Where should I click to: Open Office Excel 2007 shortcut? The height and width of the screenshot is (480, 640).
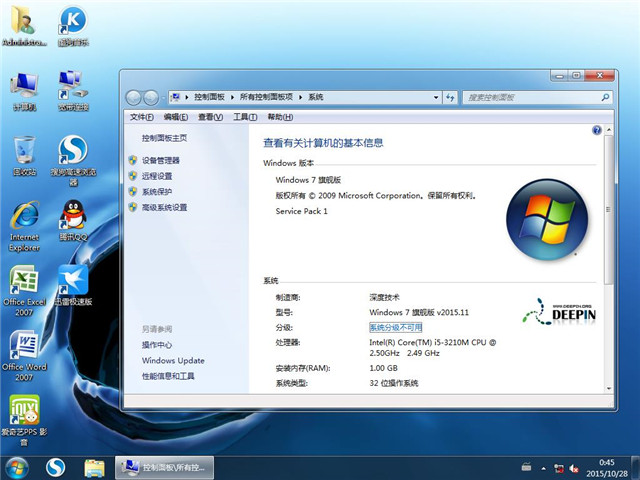[x=24, y=291]
